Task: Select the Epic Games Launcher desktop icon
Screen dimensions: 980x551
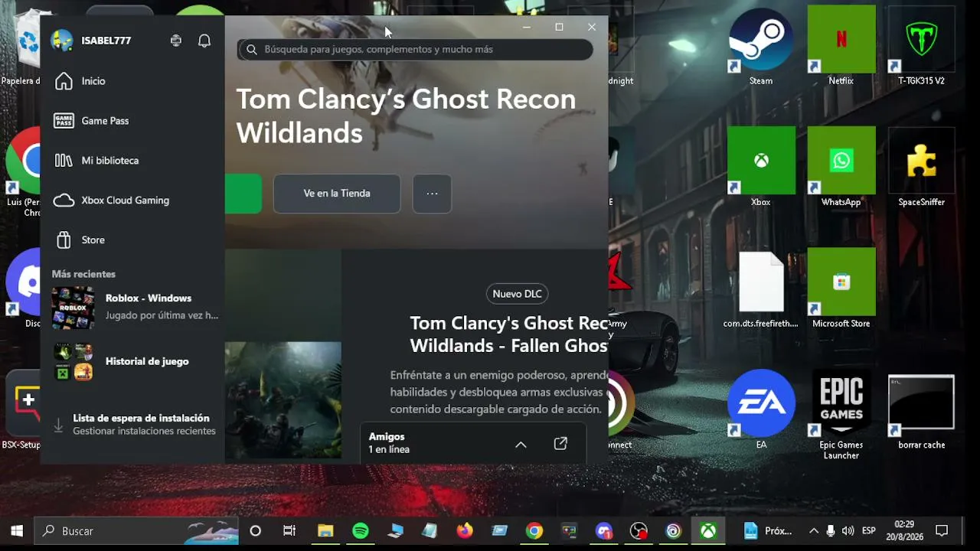Action: point(841,416)
